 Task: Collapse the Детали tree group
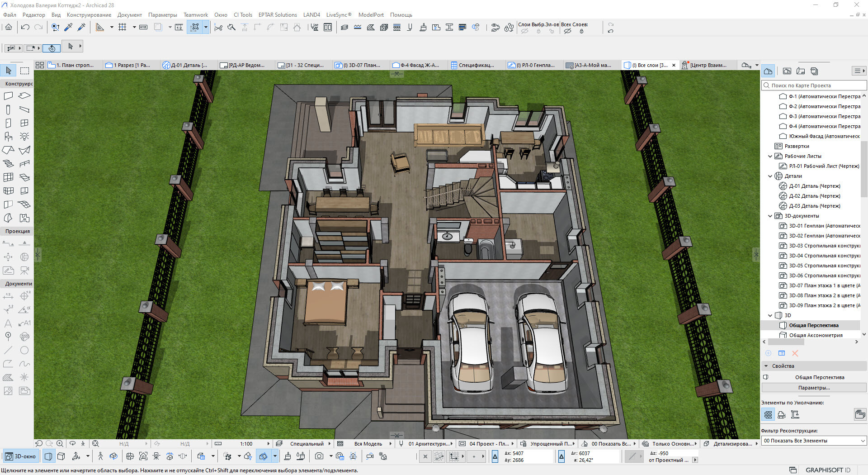[770, 176]
